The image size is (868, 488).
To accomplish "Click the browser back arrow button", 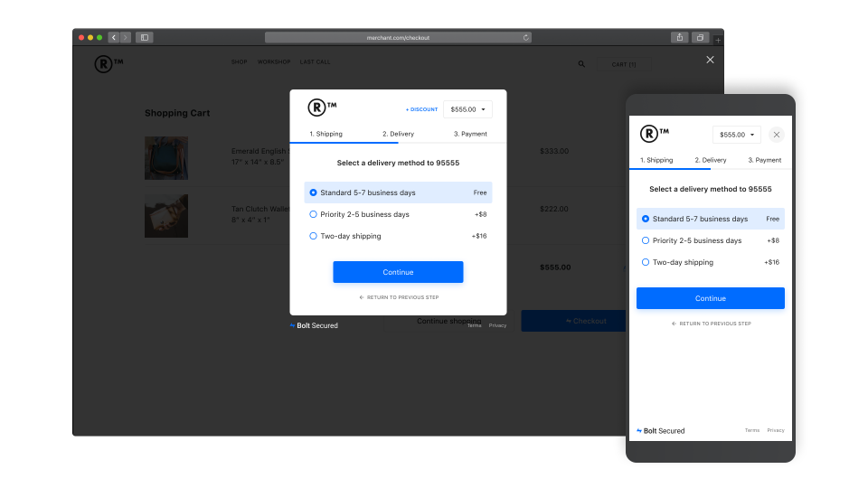I will [x=114, y=38].
